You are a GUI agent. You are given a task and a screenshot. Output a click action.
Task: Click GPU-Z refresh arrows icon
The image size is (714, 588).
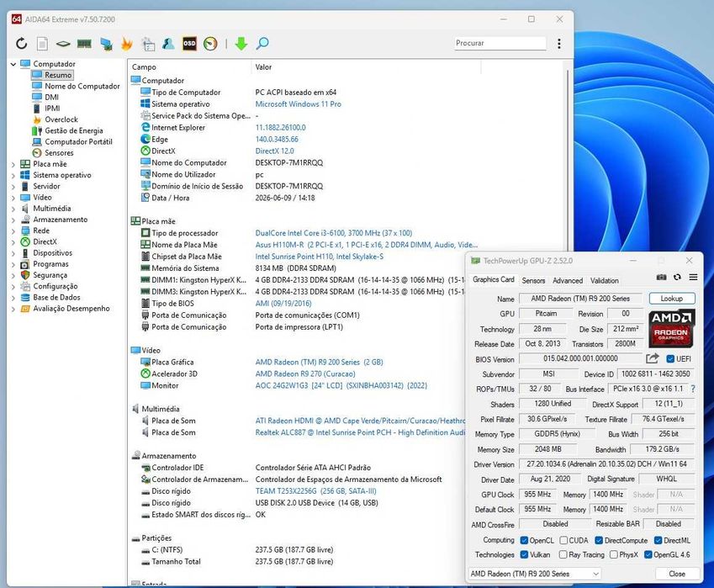click(x=677, y=277)
